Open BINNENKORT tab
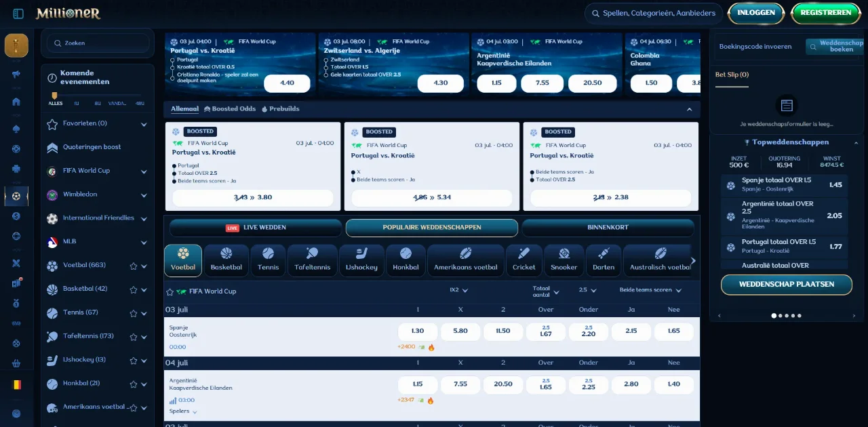Screen dimensions: 868x427 (608, 228)
